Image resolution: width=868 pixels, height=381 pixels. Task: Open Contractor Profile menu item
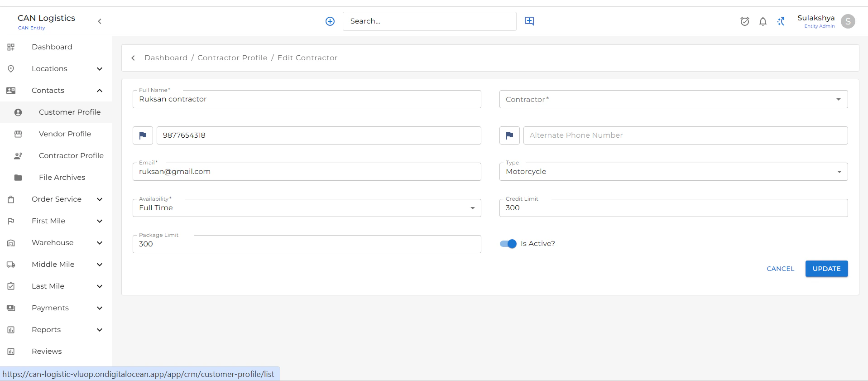(x=56, y=156)
